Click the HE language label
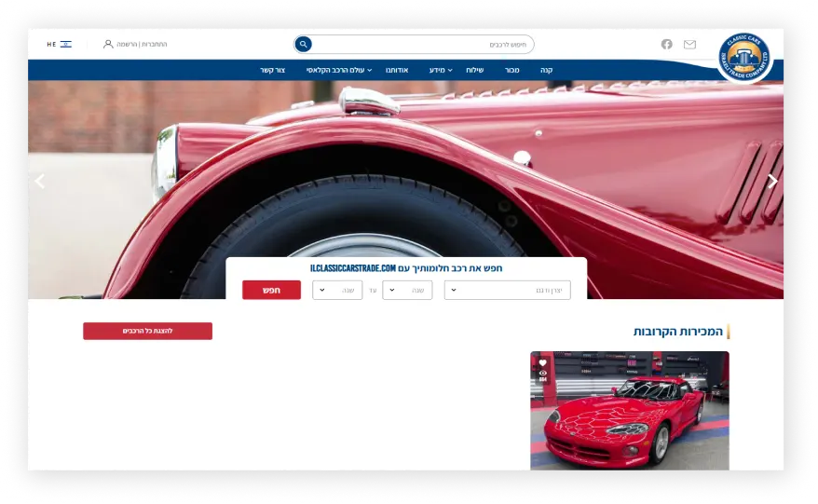This screenshot has width=818, height=504. 51,45
